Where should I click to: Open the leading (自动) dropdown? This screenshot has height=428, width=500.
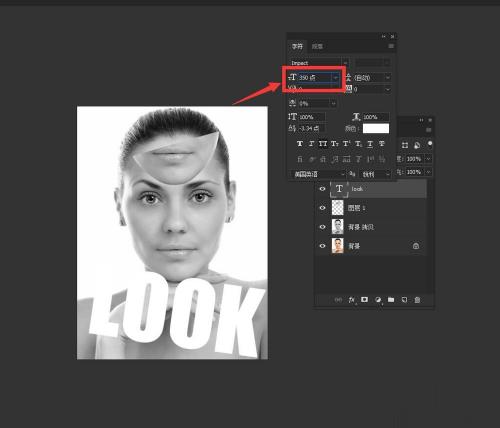pos(388,78)
